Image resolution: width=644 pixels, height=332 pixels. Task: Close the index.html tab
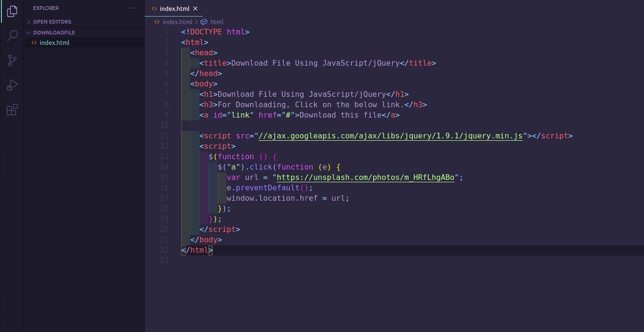coord(195,8)
